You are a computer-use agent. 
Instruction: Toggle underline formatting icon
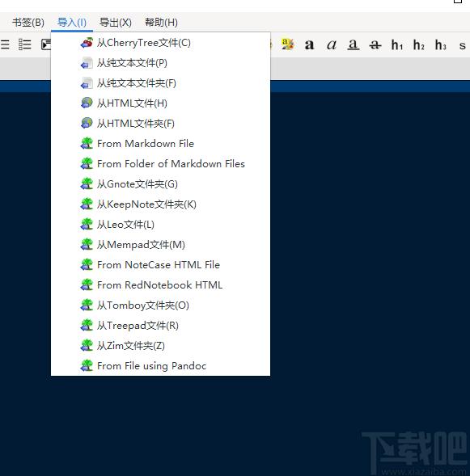click(x=353, y=45)
